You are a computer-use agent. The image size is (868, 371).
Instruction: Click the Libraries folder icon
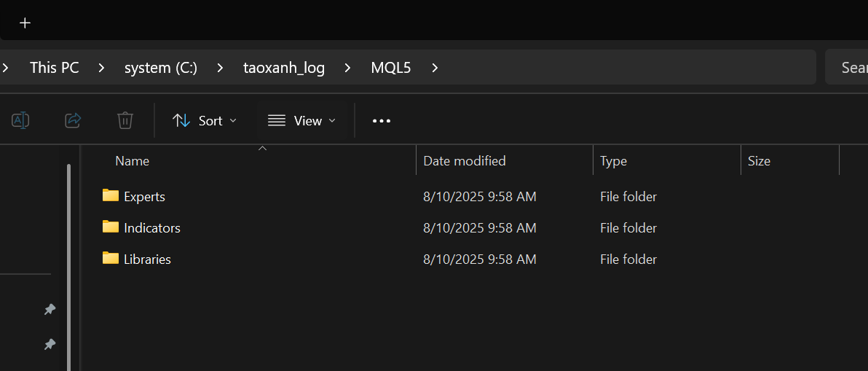111,259
